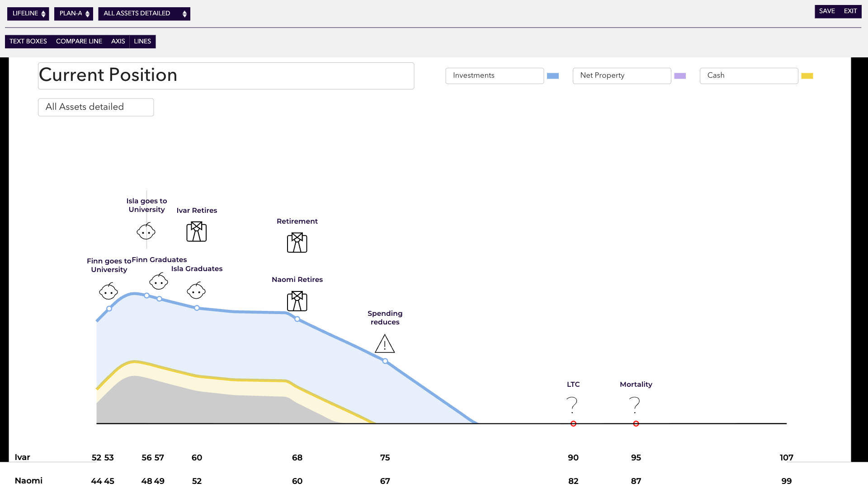
Task: Click the purple Net Property color swatch
Action: 680,76
